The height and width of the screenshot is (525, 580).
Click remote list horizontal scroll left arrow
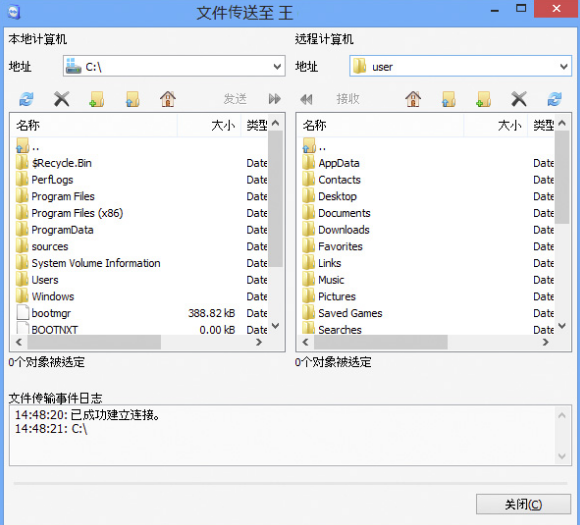(x=305, y=342)
